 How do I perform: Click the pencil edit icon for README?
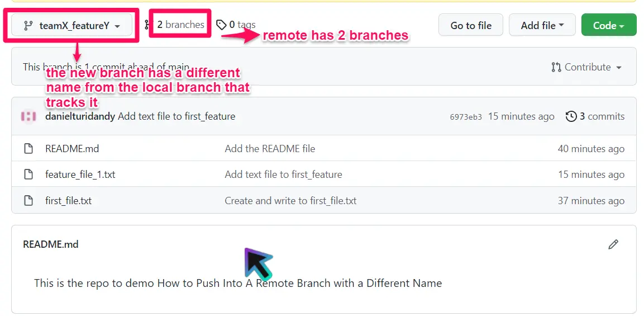[613, 244]
